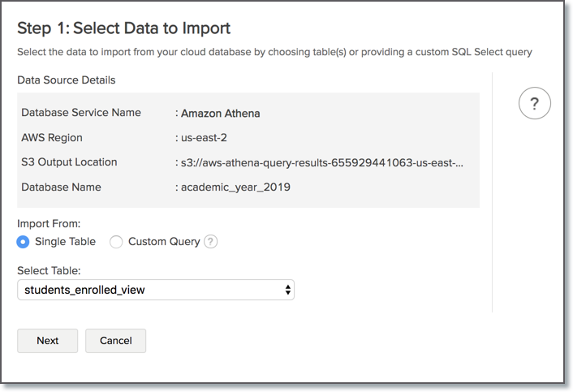
Task: Click the Database Service Name label
Action: click(x=81, y=113)
